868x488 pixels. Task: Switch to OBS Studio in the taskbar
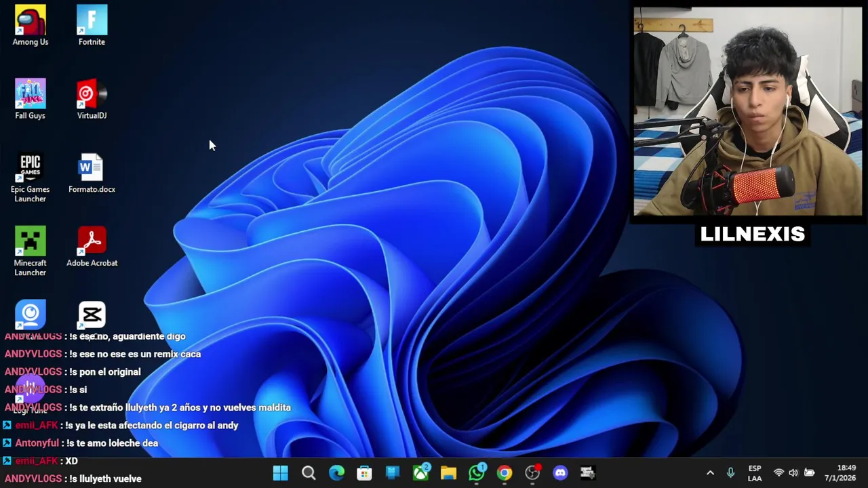coord(532,472)
